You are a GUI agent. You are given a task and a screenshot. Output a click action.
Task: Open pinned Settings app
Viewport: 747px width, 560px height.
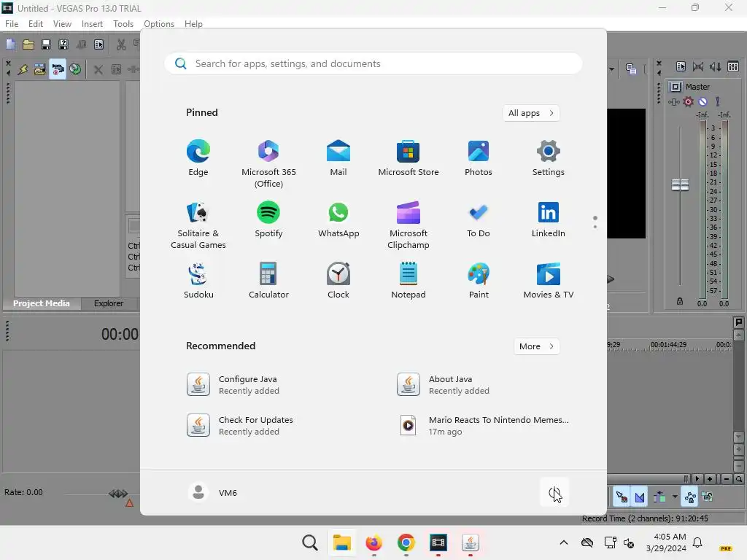[549, 158]
